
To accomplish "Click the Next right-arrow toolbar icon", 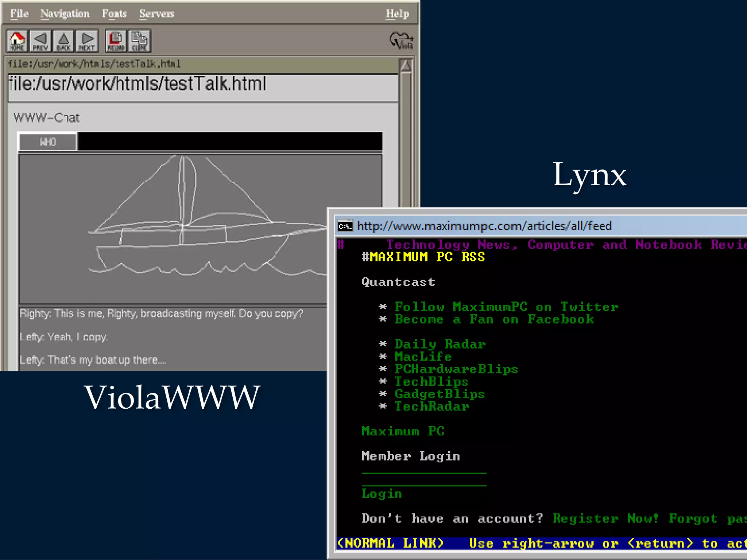I will coord(87,41).
